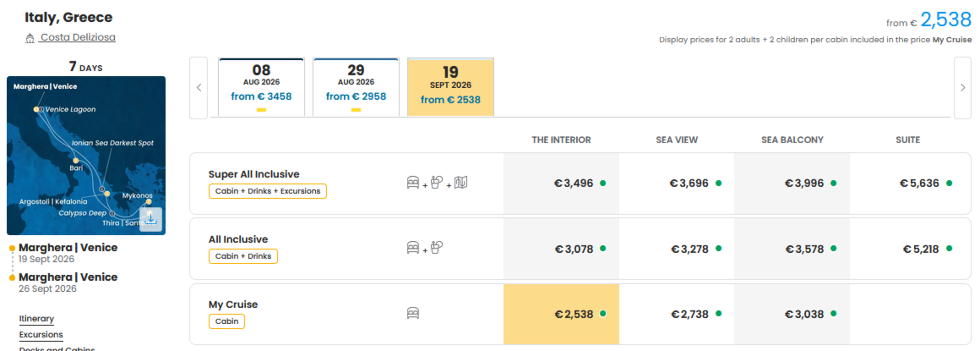Image resolution: width=980 pixels, height=351 pixels.
Task: Click the cabin bed icon in My Cruise row
Action: coord(413,313)
